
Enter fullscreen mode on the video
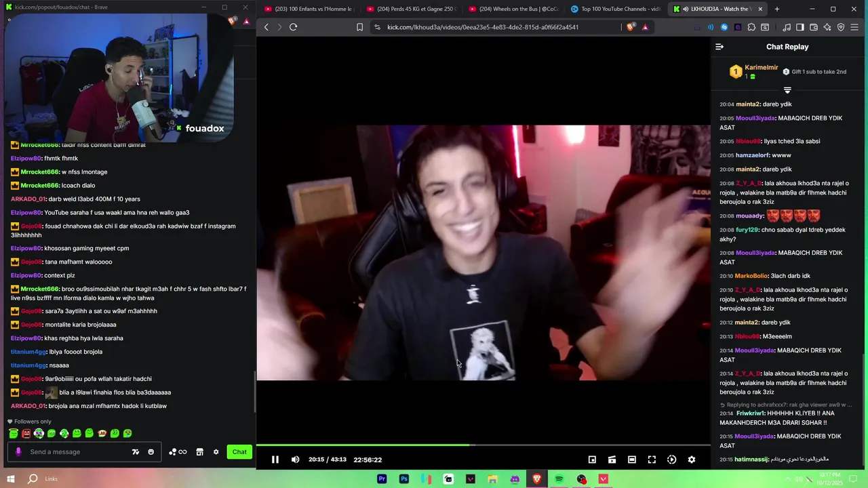652,460
